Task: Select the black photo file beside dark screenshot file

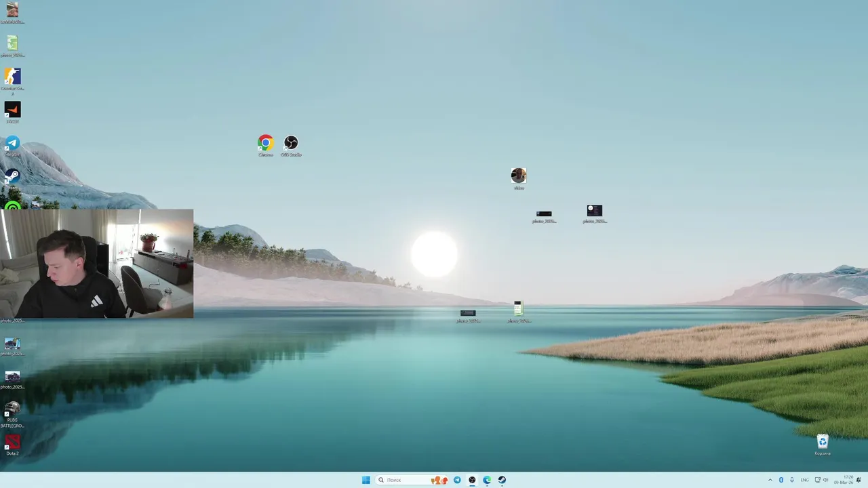Action: click(x=544, y=216)
